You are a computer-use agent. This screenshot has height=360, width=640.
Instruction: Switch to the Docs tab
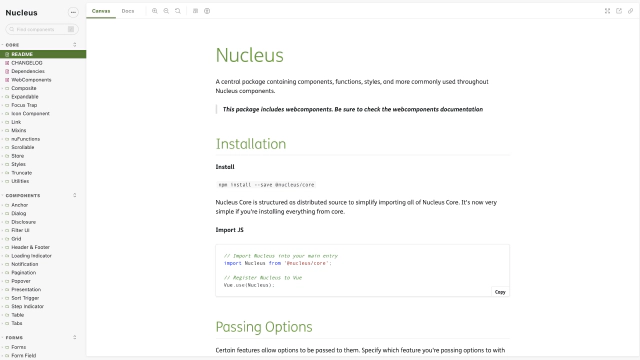(x=128, y=11)
